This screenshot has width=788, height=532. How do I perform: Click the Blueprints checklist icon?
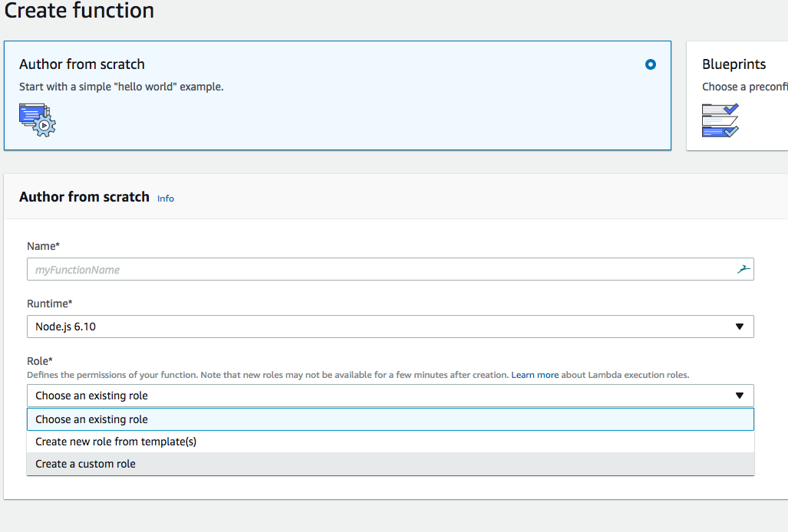pyautogui.click(x=720, y=120)
